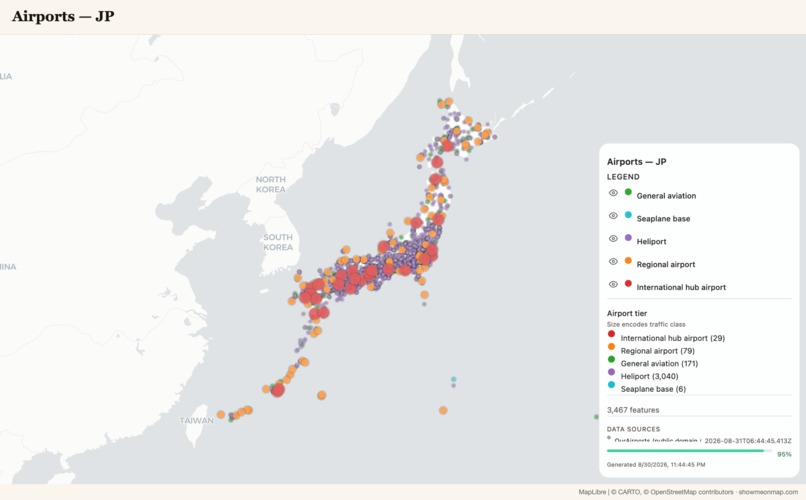Click the red dot beside International hub airport (29)

coord(611,334)
